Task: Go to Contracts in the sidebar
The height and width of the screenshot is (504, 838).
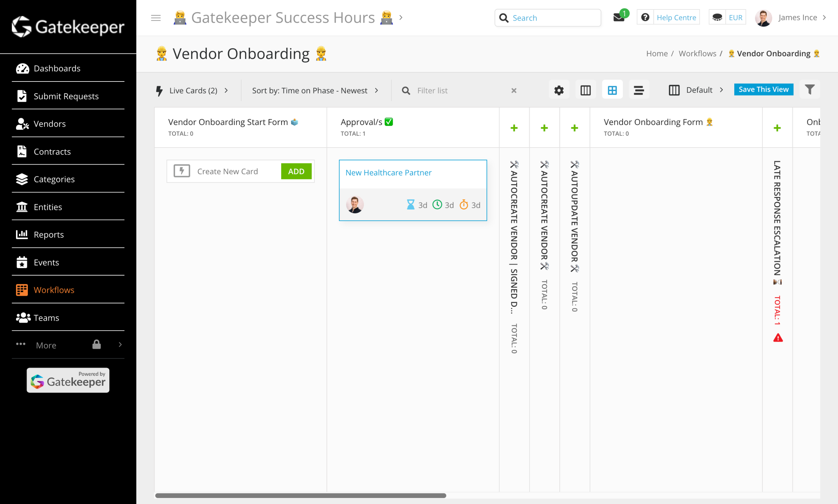Action: pyautogui.click(x=52, y=152)
